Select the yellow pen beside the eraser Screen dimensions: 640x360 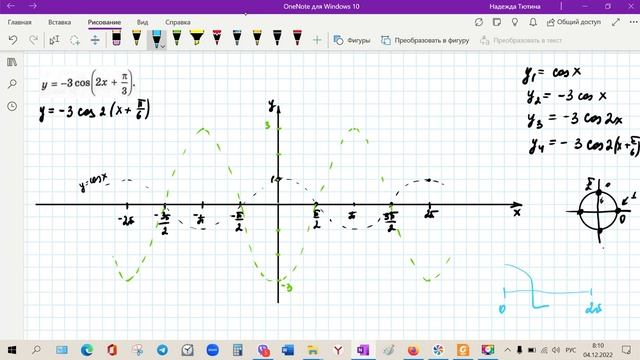(x=136, y=38)
